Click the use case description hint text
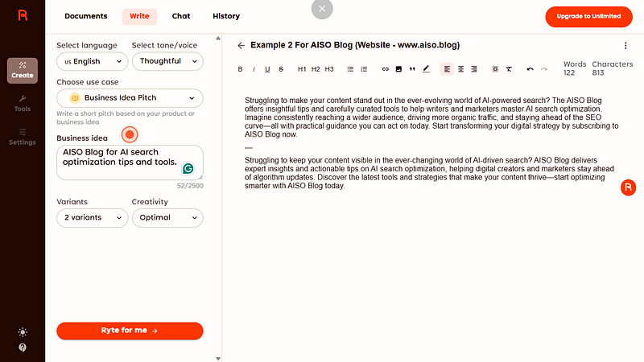The height and width of the screenshot is (362, 644). 126,117
